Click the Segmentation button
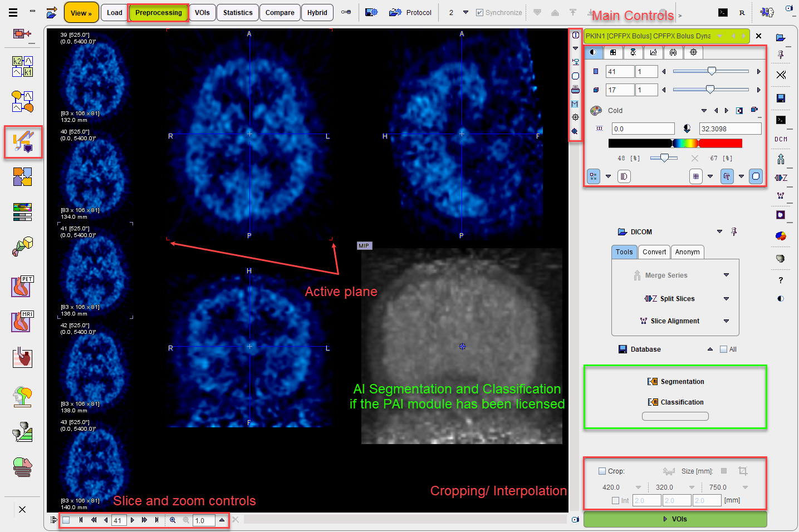The image size is (799, 532). pos(675,381)
